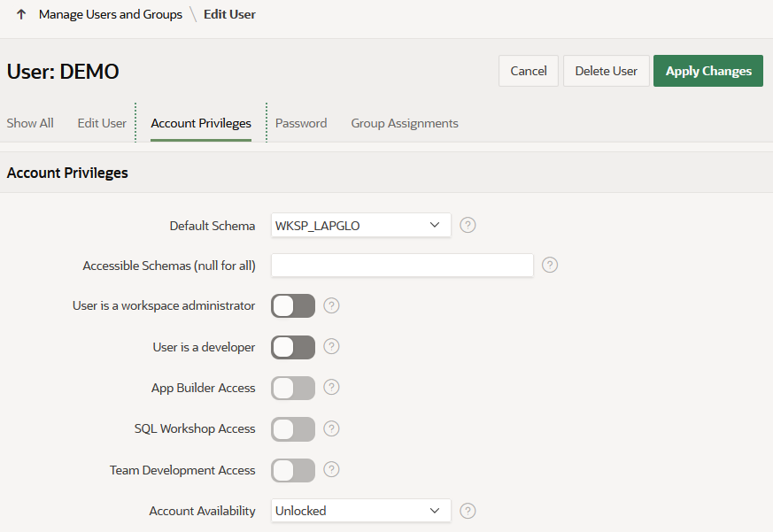
Task: Open the Account Availability dropdown
Action: pyautogui.click(x=360, y=511)
